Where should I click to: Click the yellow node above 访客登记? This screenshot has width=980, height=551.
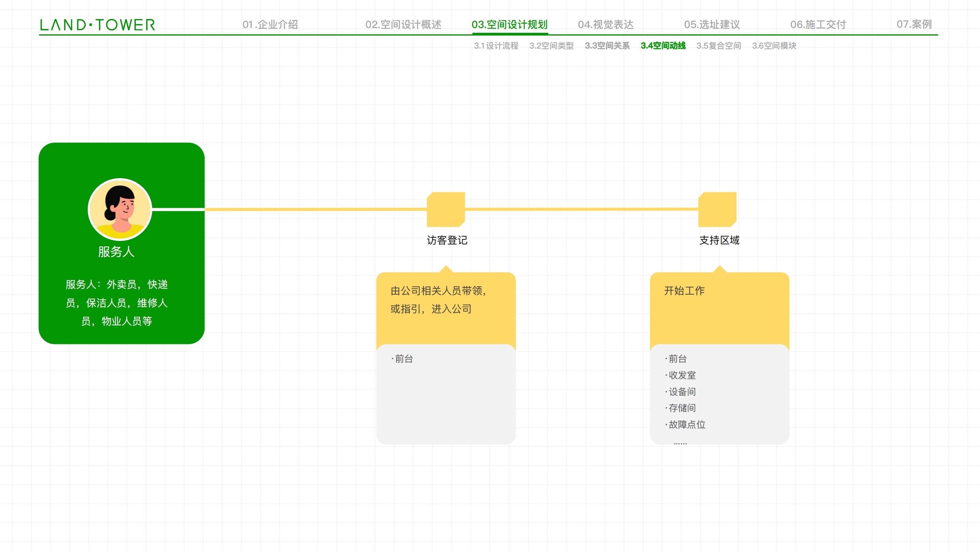[446, 209]
